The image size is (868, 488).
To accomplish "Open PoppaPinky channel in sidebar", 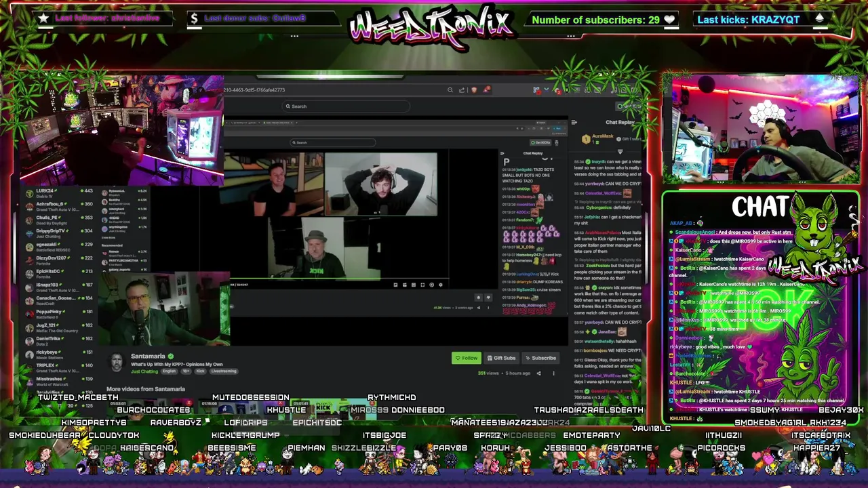I will pos(58,313).
